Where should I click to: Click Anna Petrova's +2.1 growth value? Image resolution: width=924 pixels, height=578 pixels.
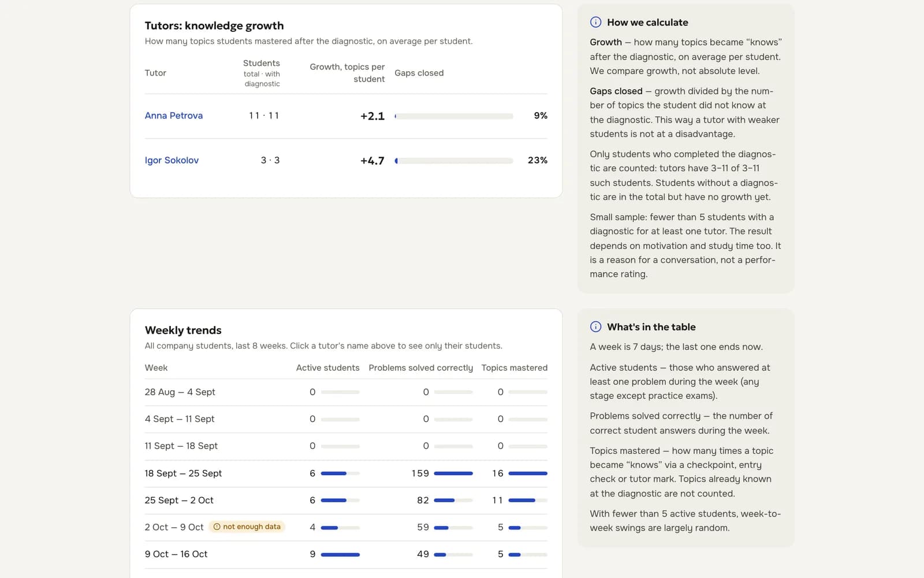pos(372,116)
